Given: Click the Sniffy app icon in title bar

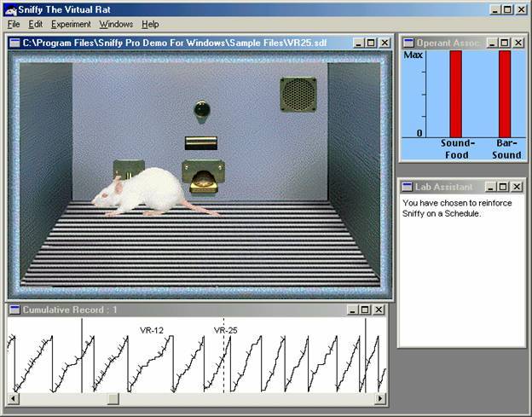Looking at the screenshot, I should tap(10, 10).
